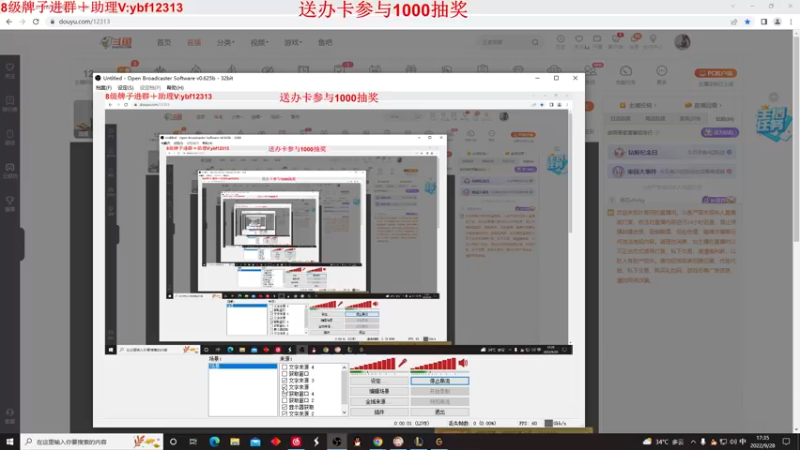Screen dimensions: 800x450
Task: Toggle the unnumbered '文字来源' source checkbox
Action: (285, 387)
